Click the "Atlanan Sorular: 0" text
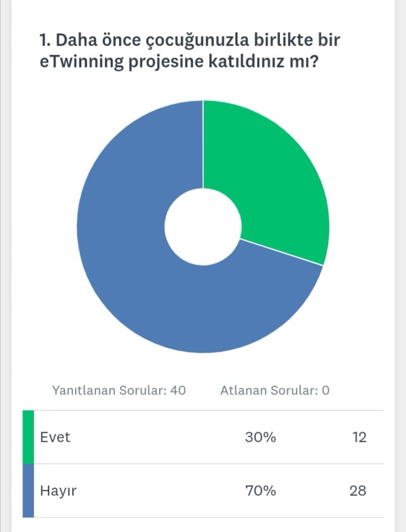The image size is (406, 532). click(x=275, y=390)
